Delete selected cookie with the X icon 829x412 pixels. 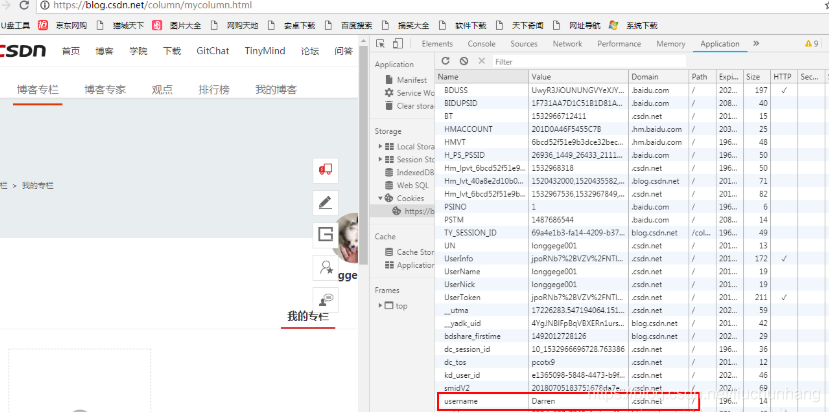point(481,61)
